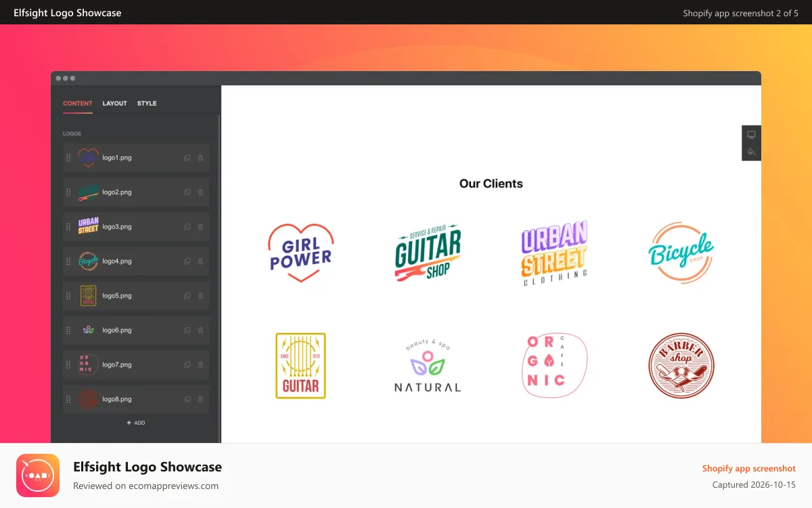Click the Guitar Shop logo in preview
The height and width of the screenshot is (508, 812).
tap(428, 253)
